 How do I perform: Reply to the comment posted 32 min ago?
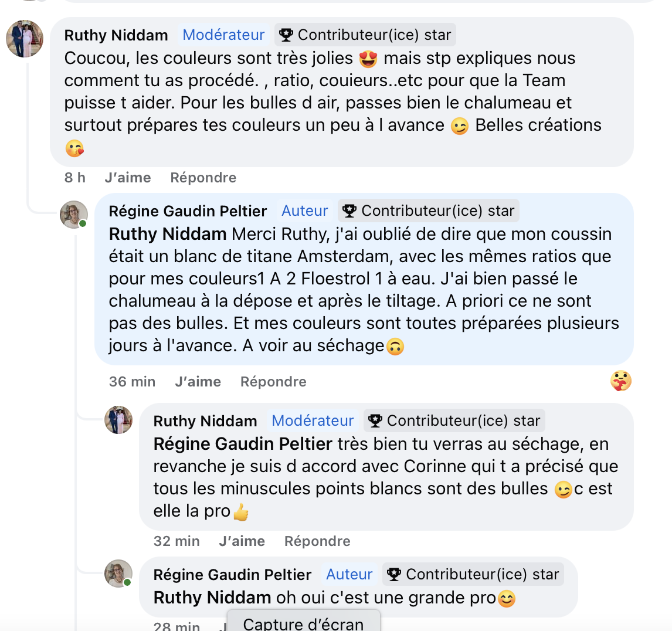317,541
